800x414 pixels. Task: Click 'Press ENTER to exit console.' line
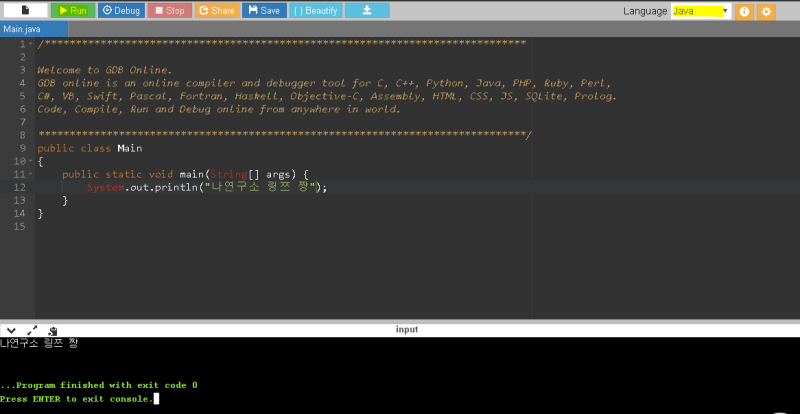pyautogui.click(x=77, y=399)
